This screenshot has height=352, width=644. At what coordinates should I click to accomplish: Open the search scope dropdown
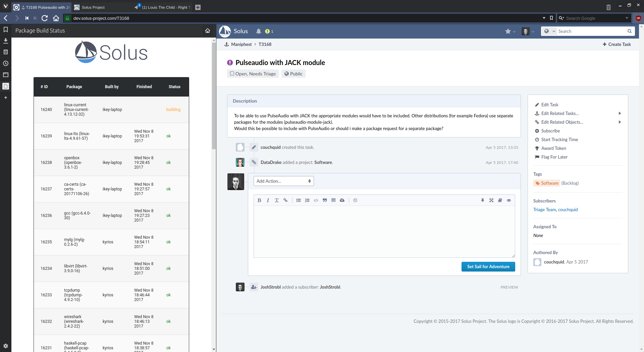click(x=550, y=31)
